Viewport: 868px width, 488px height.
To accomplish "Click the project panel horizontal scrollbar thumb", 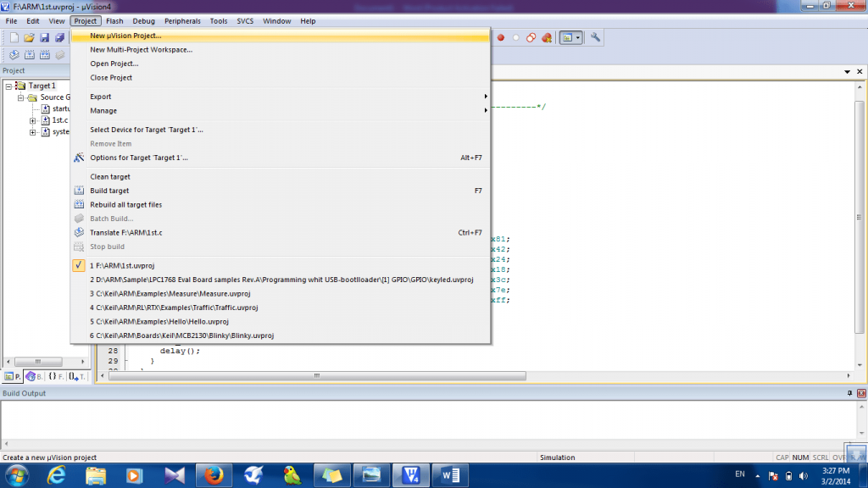I will pyautogui.click(x=38, y=361).
